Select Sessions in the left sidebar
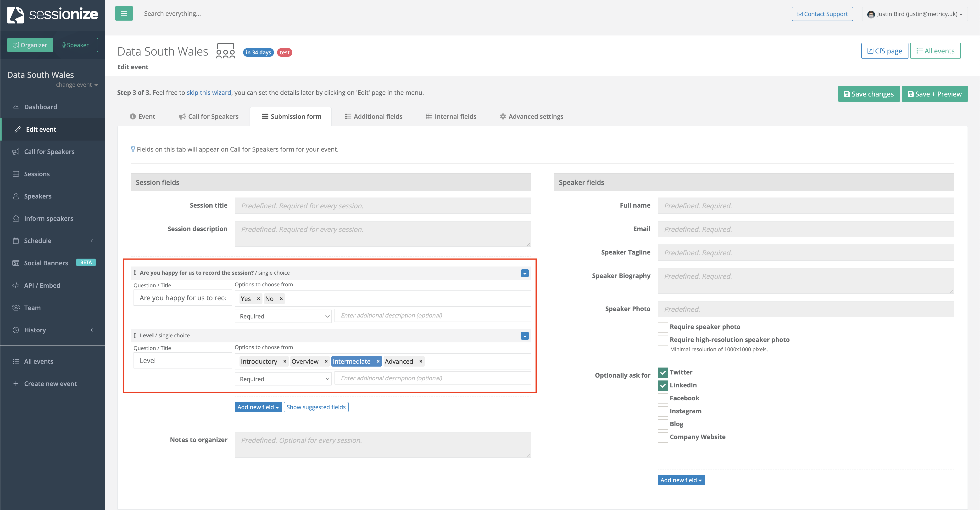The width and height of the screenshot is (980, 510). (37, 174)
